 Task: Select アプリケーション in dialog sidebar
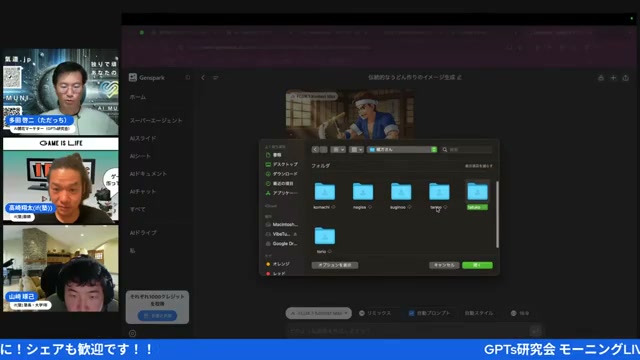click(x=282, y=193)
